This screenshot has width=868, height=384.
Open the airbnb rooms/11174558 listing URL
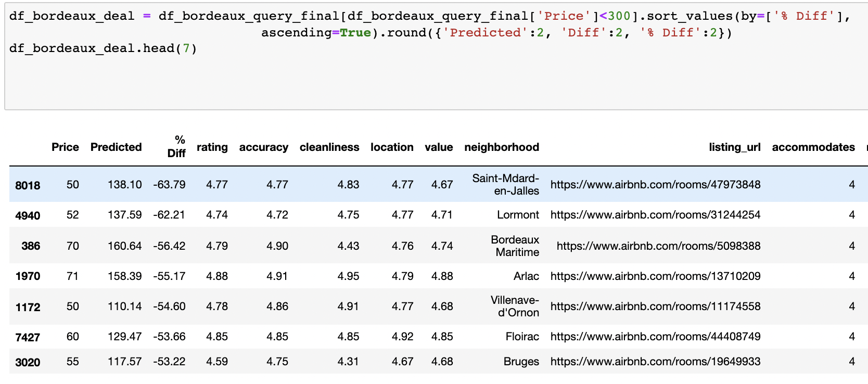click(656, 306)
